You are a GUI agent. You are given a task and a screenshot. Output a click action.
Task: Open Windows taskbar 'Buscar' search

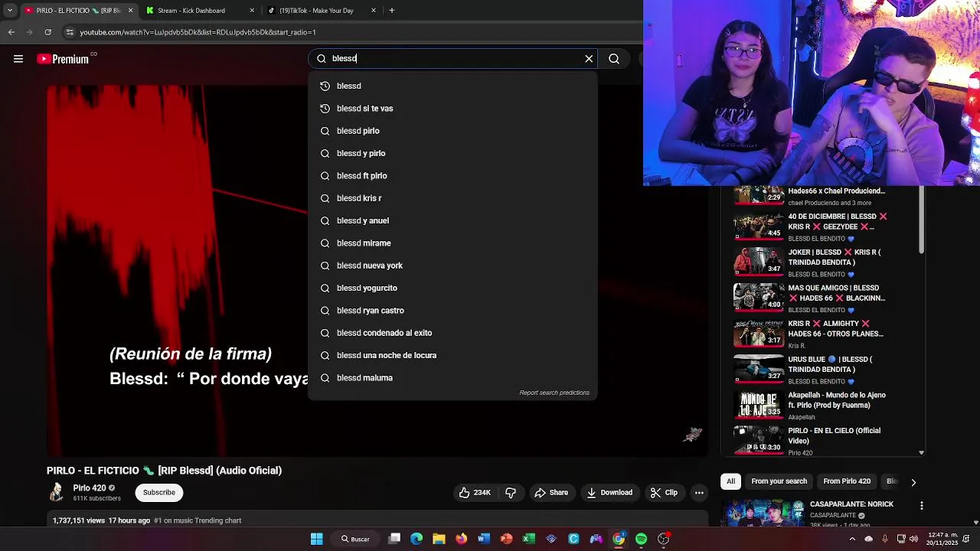[355, 539]
